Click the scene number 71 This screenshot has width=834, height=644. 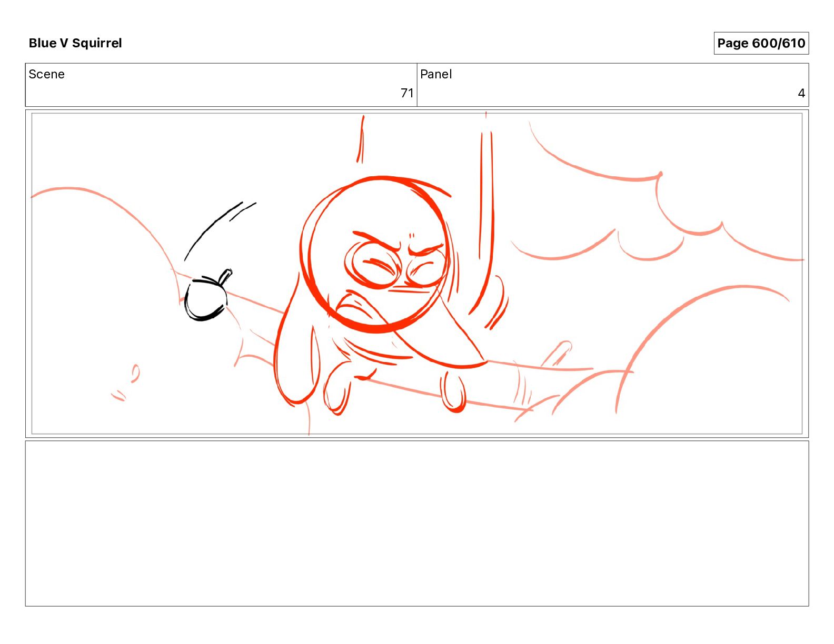click(x=407, y=93)
